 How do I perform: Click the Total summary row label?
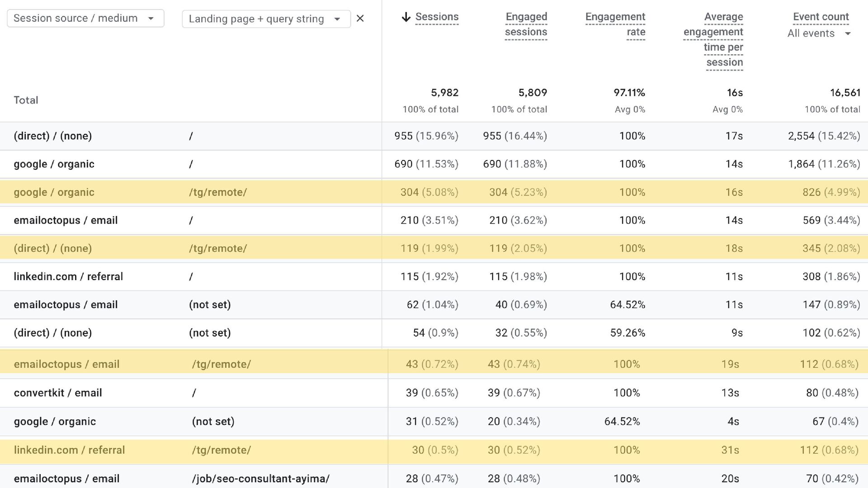click(26, 100)
